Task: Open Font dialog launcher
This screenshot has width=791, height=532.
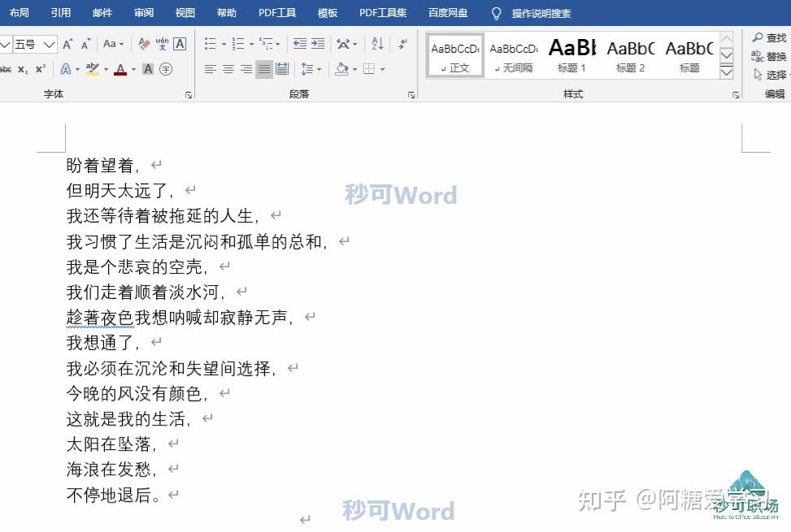Action: 189,95
